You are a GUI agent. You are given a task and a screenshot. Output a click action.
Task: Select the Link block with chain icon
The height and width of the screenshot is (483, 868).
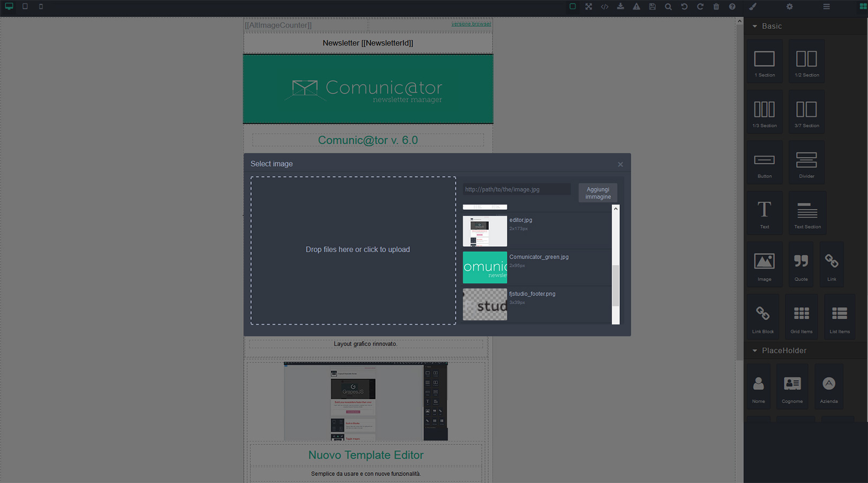(832, 265)
